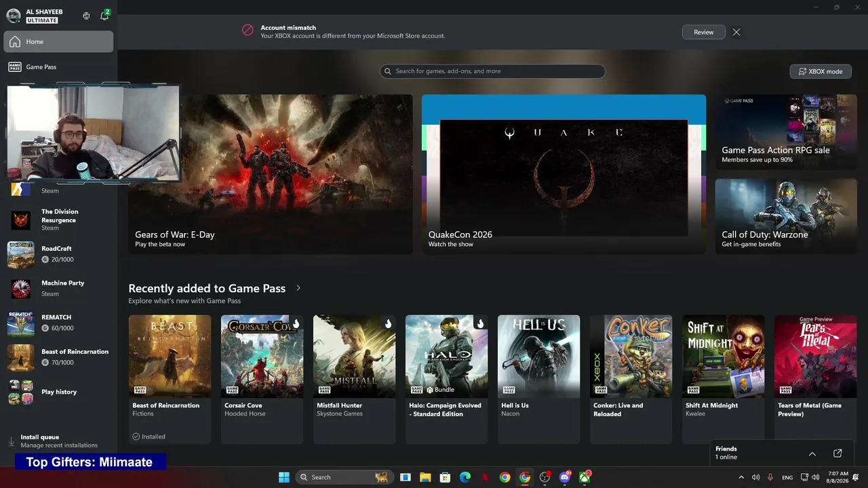The height and width of the screenshot is (488, 868).
Task: Open Play history
Action: tap(58, 392)
